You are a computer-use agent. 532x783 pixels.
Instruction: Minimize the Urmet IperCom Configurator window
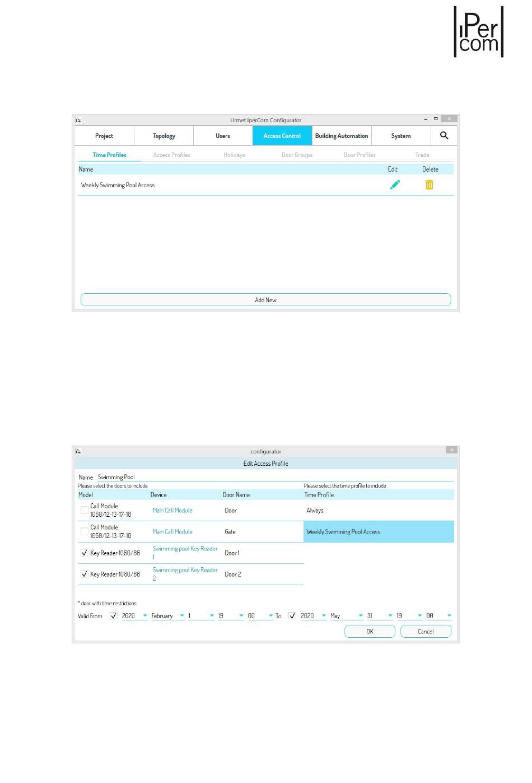tap(426, 119)
